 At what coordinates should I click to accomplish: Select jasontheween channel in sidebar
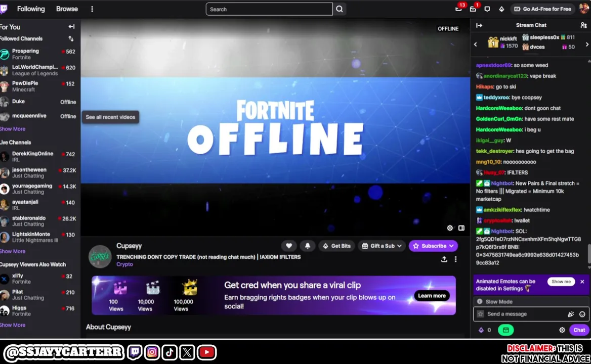coord(39,173)
